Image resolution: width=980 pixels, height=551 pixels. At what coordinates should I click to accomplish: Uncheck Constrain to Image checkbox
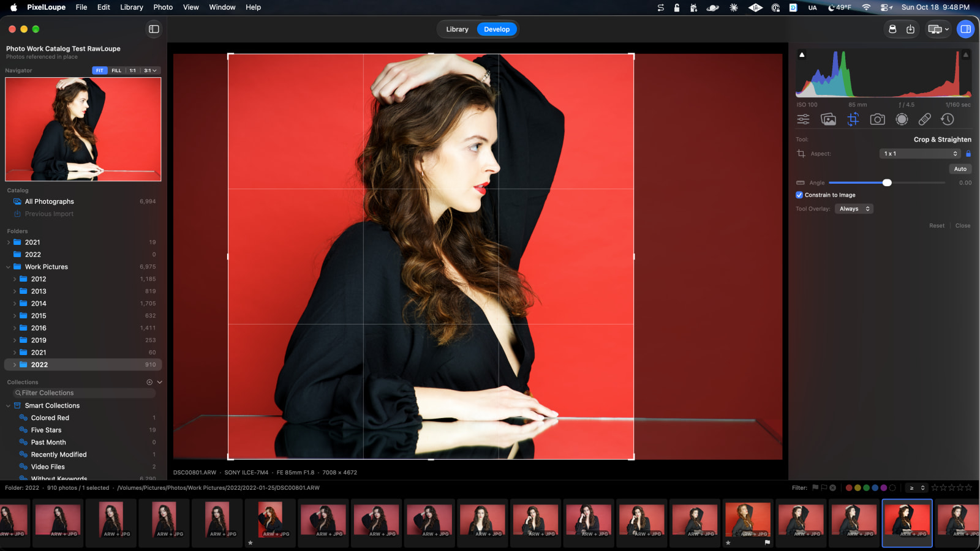point(799,195)
